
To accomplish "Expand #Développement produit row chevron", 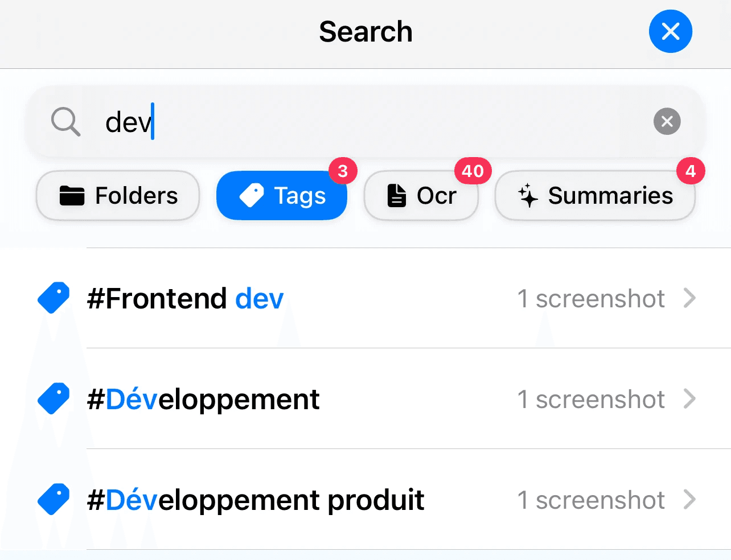I will 689,499.
